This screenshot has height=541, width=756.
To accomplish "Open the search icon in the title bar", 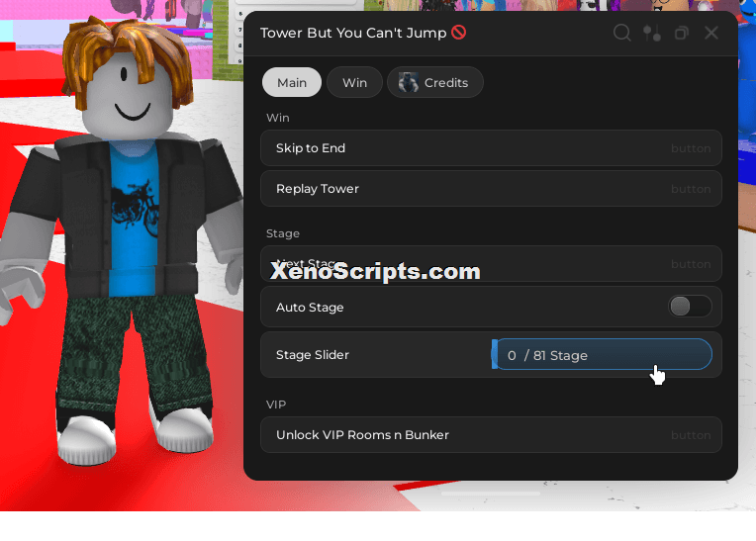I will pos(621,33).
